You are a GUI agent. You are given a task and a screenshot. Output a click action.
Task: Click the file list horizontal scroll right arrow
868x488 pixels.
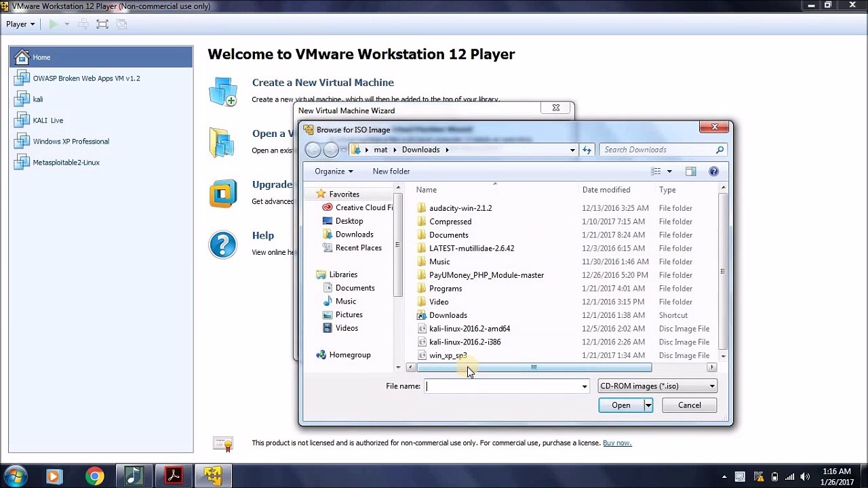pyautogui.click(x=711, y=367)
